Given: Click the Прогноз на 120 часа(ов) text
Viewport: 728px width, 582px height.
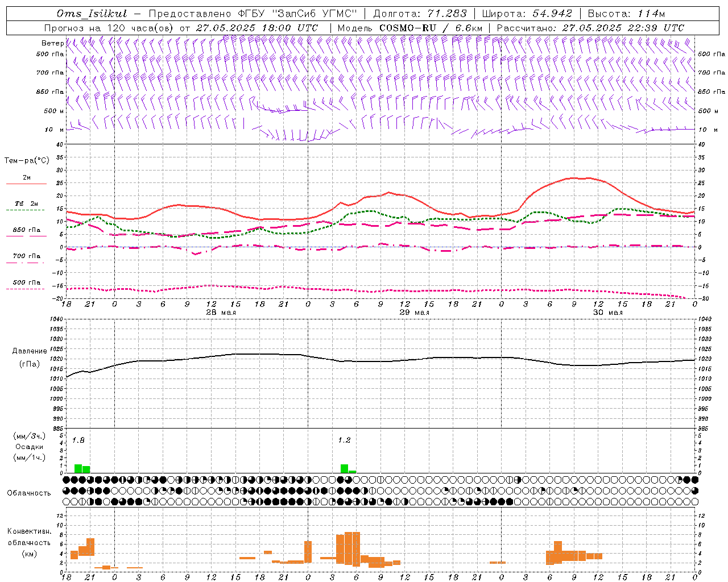Looking at the screenshot, I should (x=109, y=28).
